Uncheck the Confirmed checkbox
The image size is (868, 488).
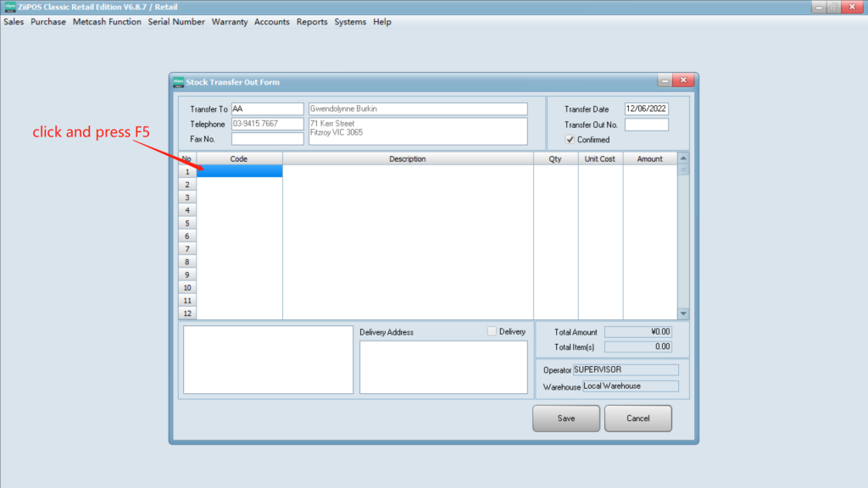coord(570,140)
